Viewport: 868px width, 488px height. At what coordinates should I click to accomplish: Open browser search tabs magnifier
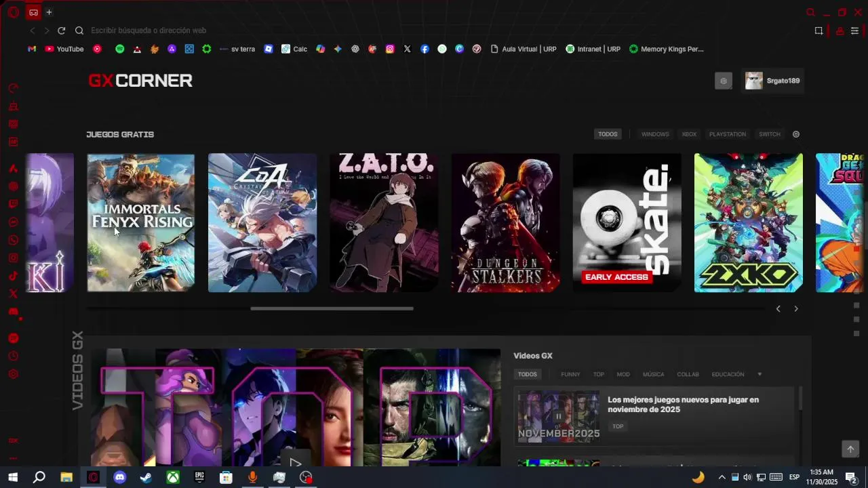(810, 12)
